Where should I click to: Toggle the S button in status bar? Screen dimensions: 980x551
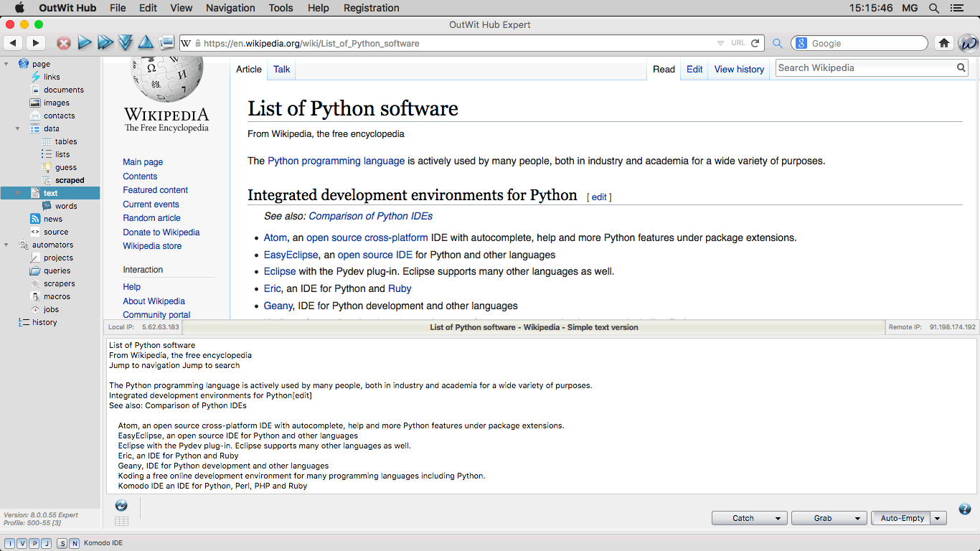point(62,543)
